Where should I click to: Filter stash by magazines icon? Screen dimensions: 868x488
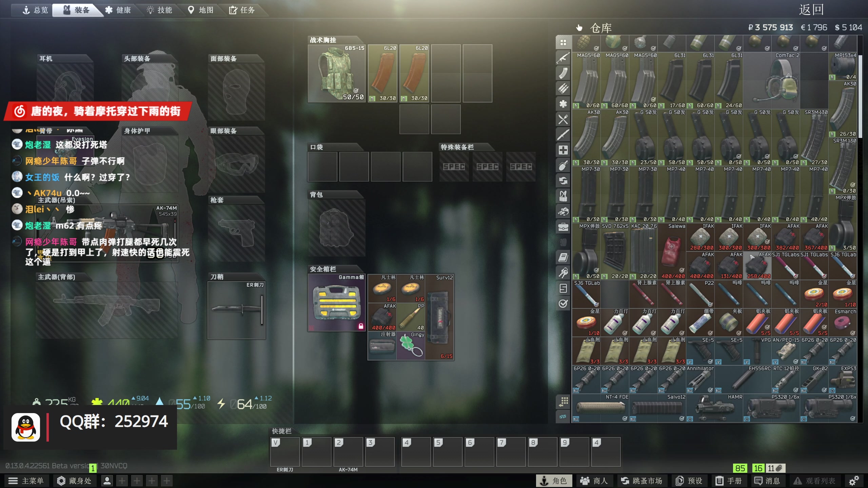pos(563,73)
